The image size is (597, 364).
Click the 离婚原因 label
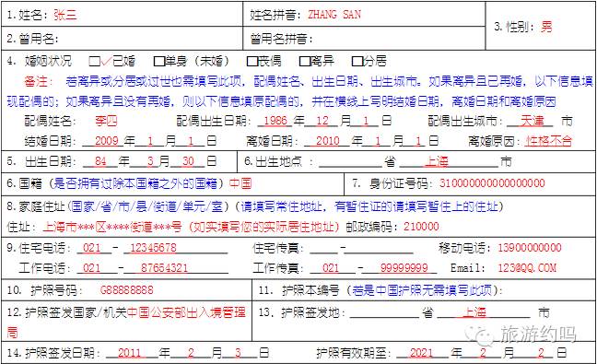(494, 141)
